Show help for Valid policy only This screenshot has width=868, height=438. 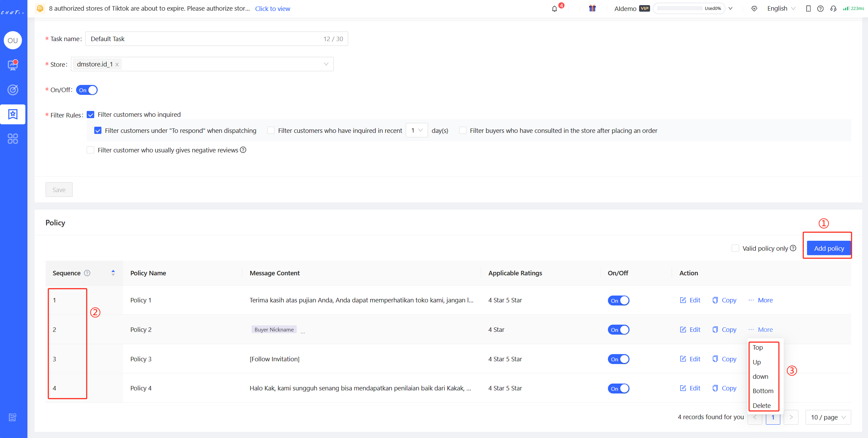[x=793, y=248]
